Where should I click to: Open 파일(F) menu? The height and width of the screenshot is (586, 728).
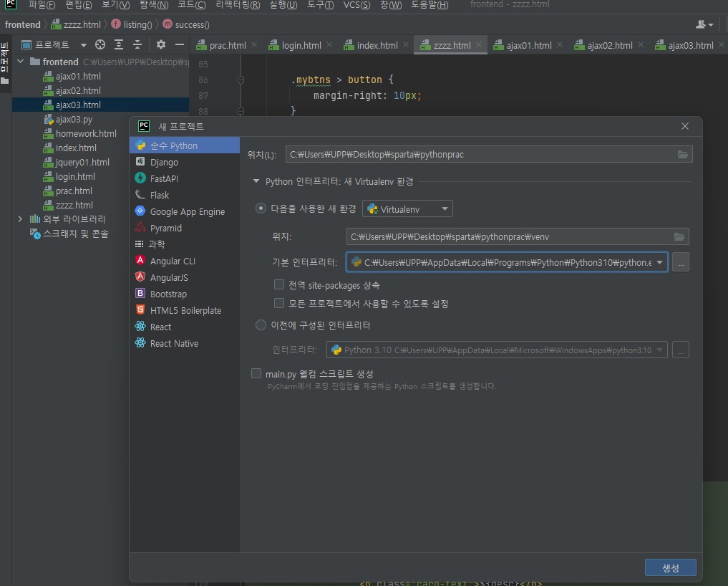(x=42, y=5)
